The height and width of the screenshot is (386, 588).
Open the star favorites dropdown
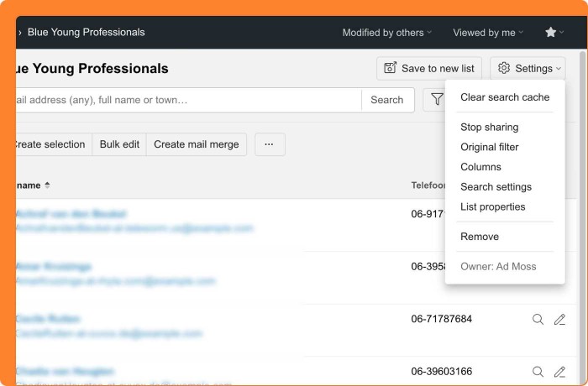coord(554,32)
